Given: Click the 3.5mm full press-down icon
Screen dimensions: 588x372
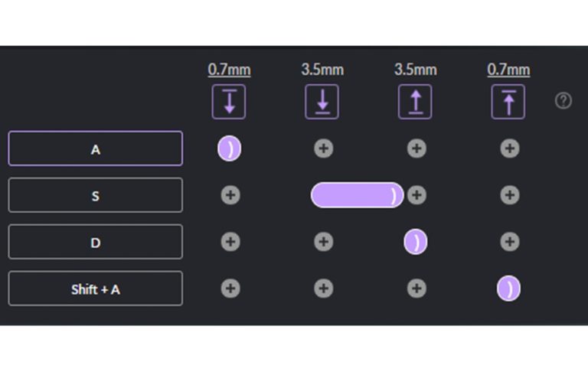Looking at the screenshot, I should click(x=322, y=102).
